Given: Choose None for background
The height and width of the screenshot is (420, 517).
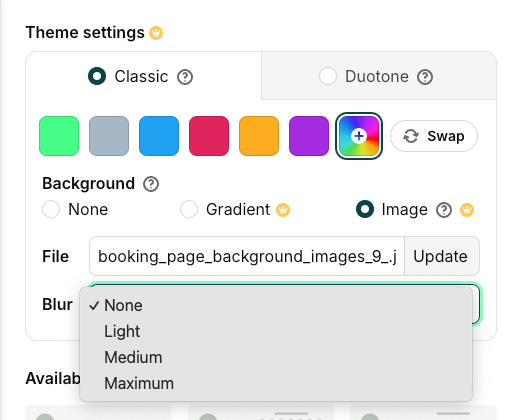Looking at the screenshot, I should pyautogui.click(x=51, y=209).
